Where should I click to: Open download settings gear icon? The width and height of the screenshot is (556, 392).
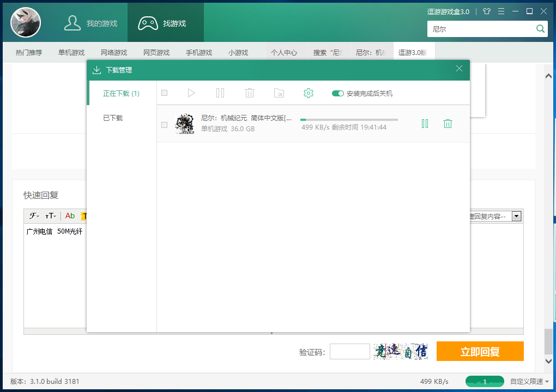coord(309,93)
